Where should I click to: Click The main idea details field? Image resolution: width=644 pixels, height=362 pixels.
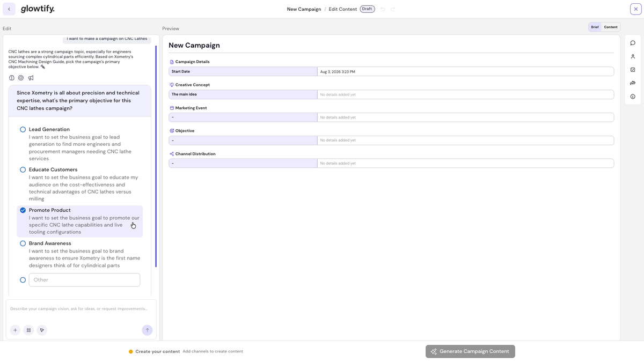coord(465,94)
